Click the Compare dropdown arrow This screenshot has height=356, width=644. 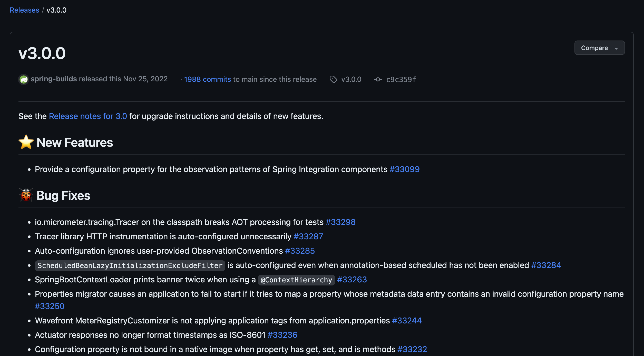tap(616, 48)
